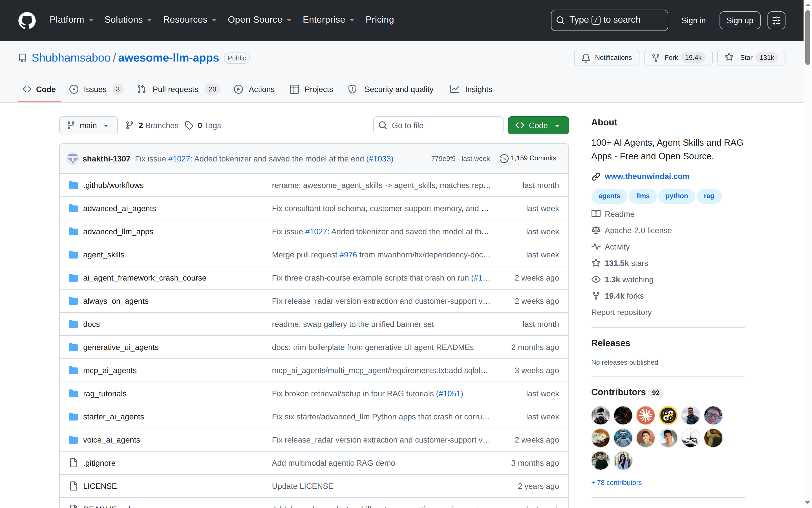The image size is (812, 508).
Task: Expand the Enterprise menu
Action: click(328, 20)
